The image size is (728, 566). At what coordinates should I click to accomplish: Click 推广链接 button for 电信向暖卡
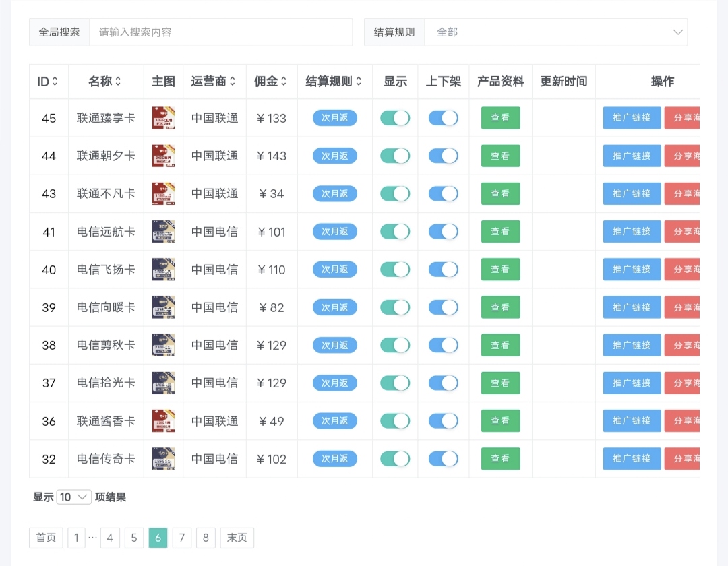[x=632, y=307]
